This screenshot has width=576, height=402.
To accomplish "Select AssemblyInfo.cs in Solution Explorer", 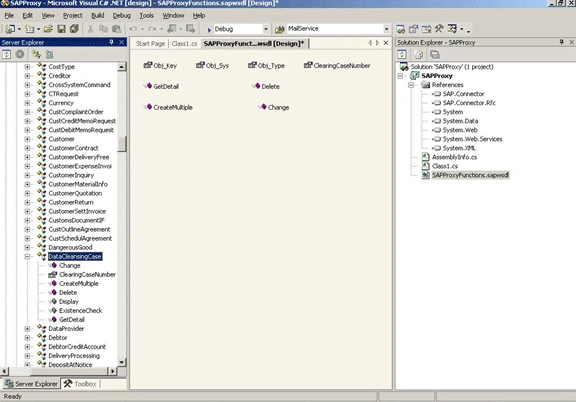I will 454,157.
